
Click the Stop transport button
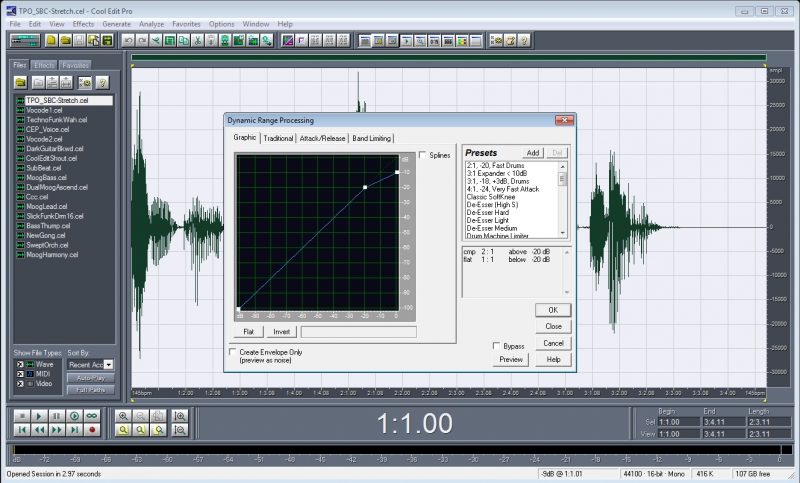pyautogui.click(x=21, y=416)
